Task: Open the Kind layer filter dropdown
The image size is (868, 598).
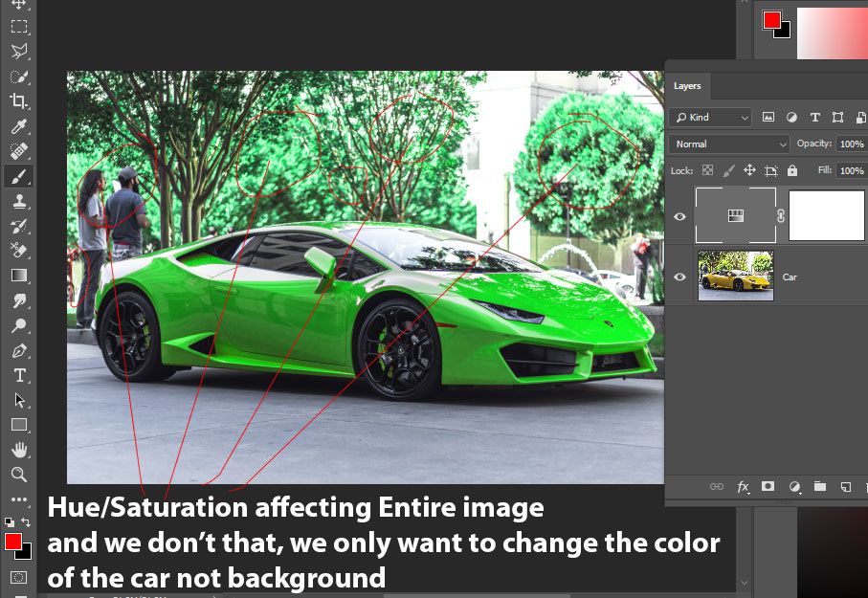Action: pyautogui.click(x=711, y=118)
